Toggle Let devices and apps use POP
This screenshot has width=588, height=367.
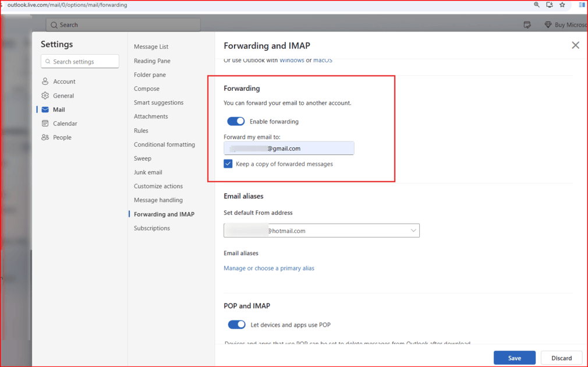(236, 324)
